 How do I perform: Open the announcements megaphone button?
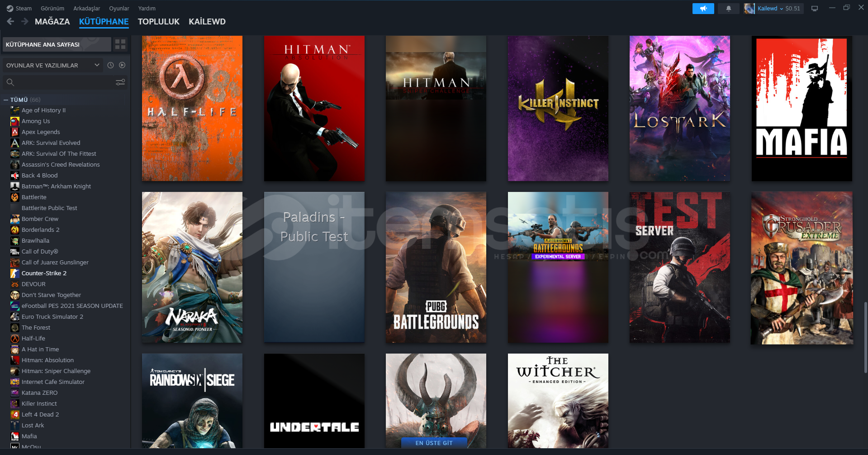[703, 9]
